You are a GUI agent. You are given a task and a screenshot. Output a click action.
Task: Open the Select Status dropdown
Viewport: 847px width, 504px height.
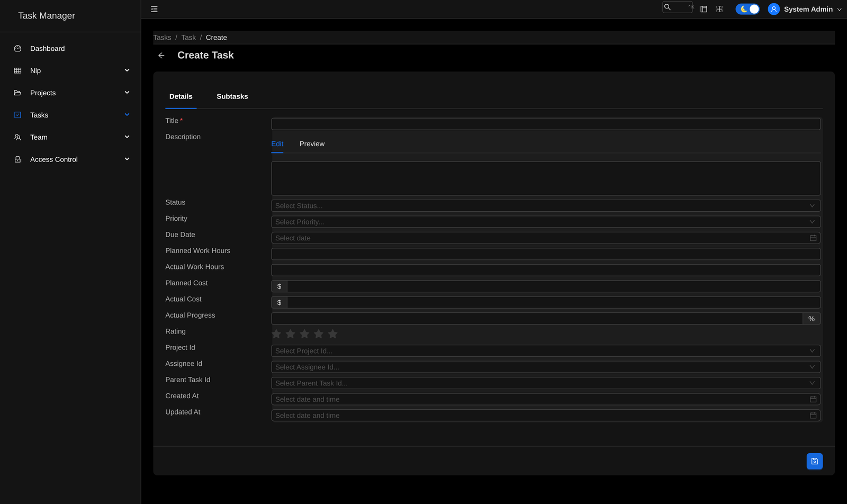point(546,206)
